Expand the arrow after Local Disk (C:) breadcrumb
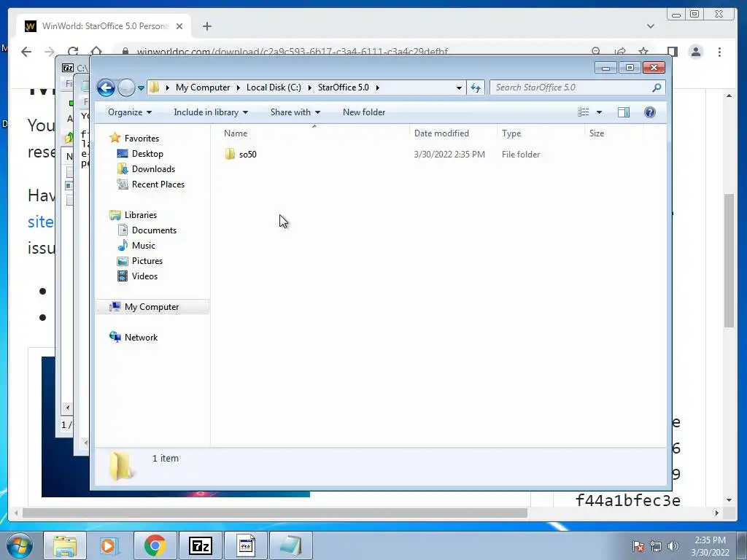The height and width of the screenshot is (560, 747). 309,87
